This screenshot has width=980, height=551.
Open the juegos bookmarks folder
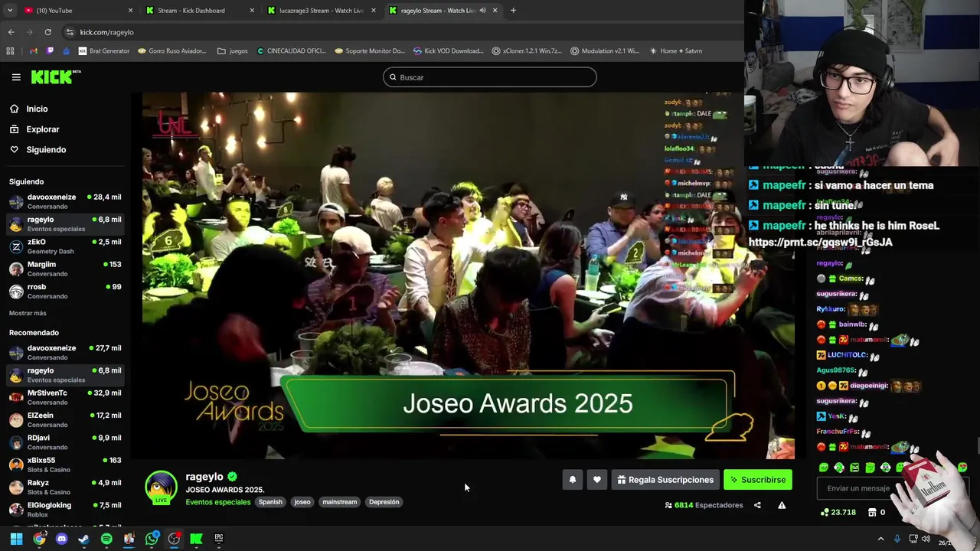point(233,51)
